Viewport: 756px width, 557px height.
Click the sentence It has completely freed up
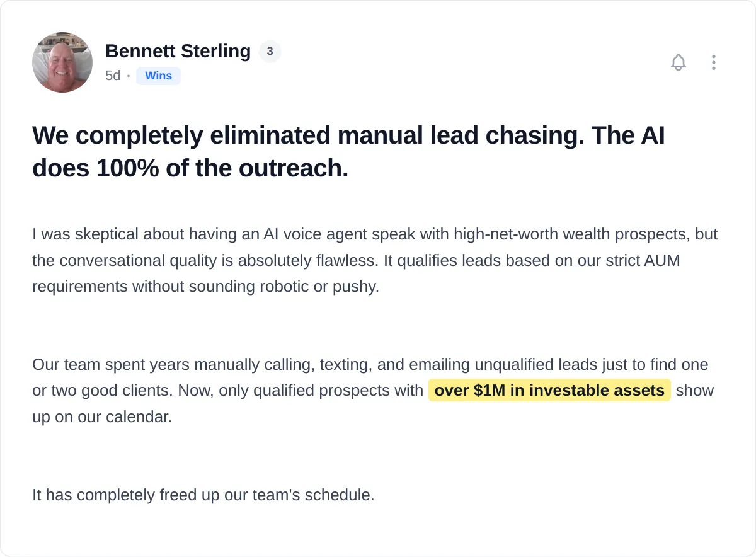(x=203, y=495)
